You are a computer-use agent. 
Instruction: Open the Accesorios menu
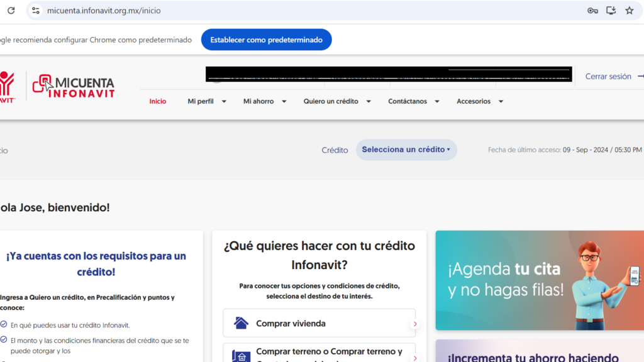pos(474,101)
